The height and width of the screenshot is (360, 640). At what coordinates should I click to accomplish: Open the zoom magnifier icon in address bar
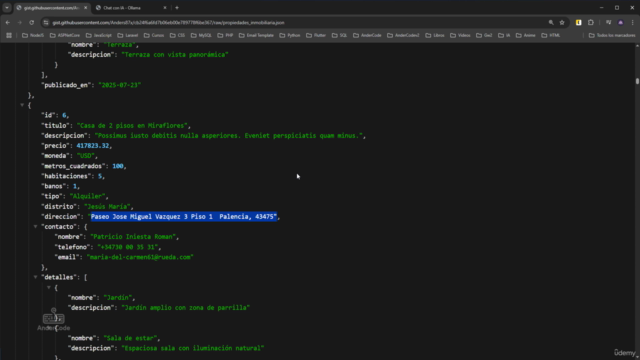pos(551,22)
